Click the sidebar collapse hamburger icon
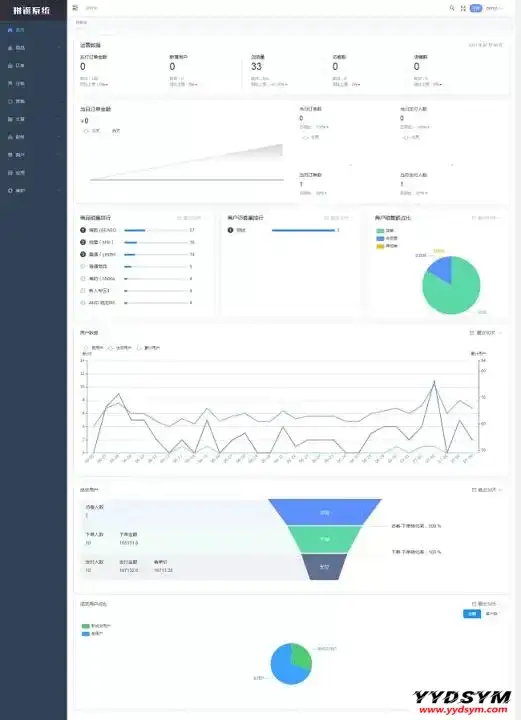Screen dimensions: 521x720 75,8
